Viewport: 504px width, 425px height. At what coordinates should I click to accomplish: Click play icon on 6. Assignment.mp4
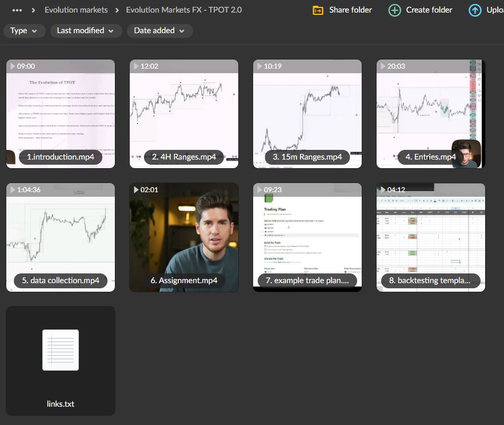tap(135, 190)
